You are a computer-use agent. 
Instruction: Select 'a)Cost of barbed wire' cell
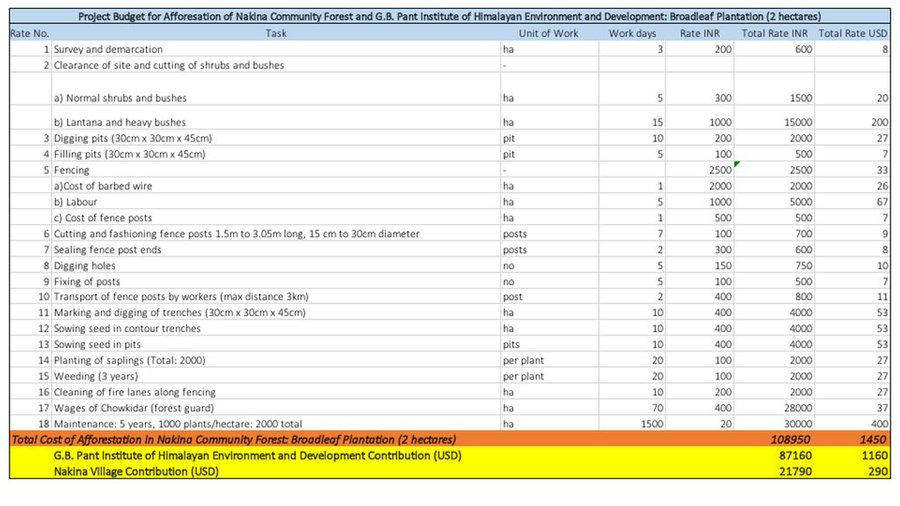tap(276, 186)
